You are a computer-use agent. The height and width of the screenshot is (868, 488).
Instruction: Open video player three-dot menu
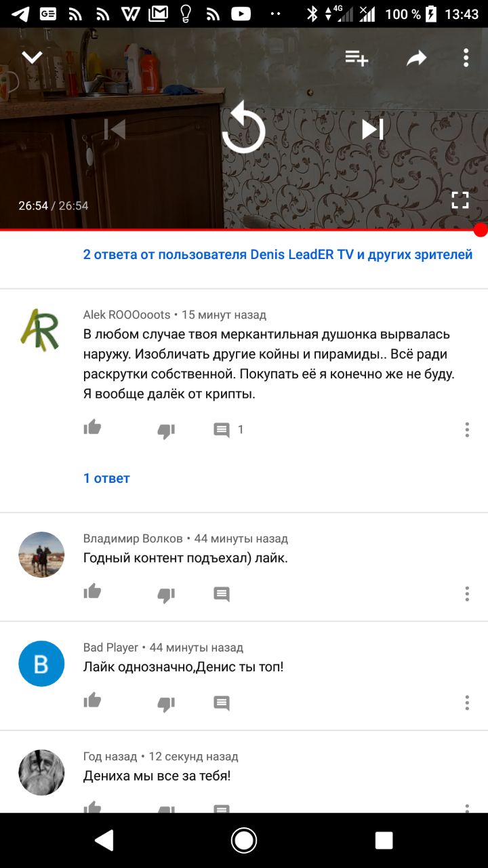(466, 58)
